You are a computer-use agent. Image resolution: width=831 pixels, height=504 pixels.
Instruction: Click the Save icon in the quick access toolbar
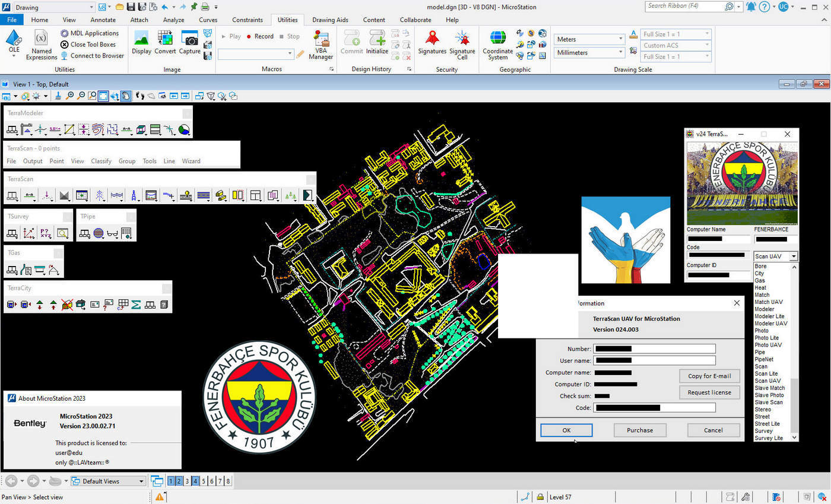pos(131,7)
